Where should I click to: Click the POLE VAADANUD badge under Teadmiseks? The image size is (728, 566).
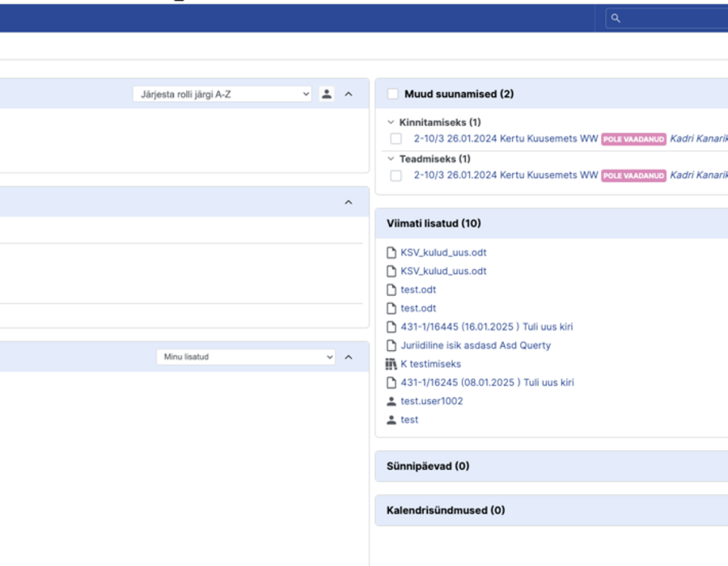[633, 175]
